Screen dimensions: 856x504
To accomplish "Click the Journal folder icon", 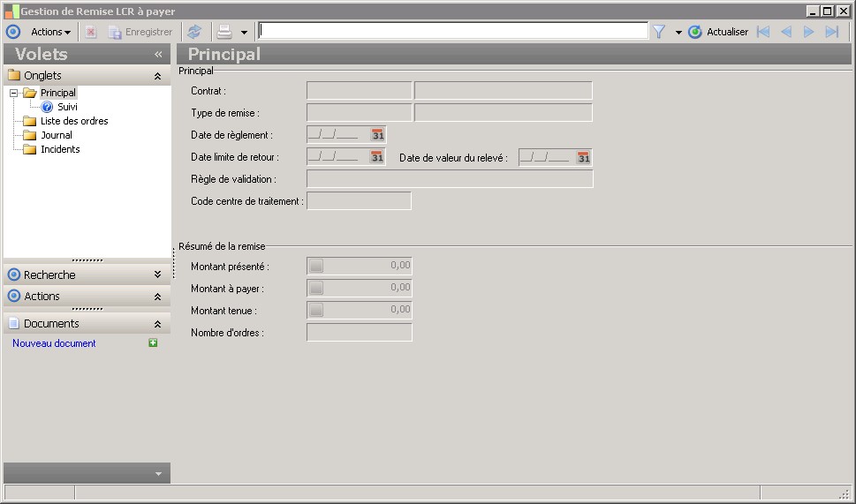I will pos(29,135).
